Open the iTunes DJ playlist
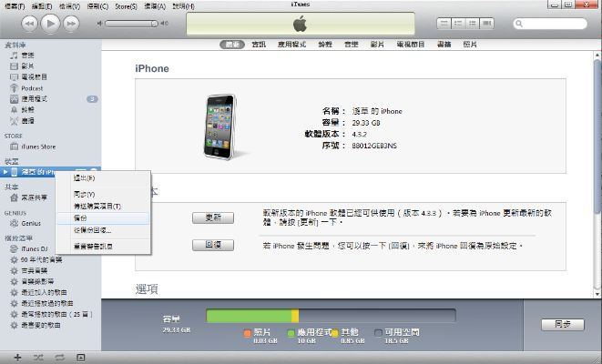602x364 pixels. [x=34, y=249]
